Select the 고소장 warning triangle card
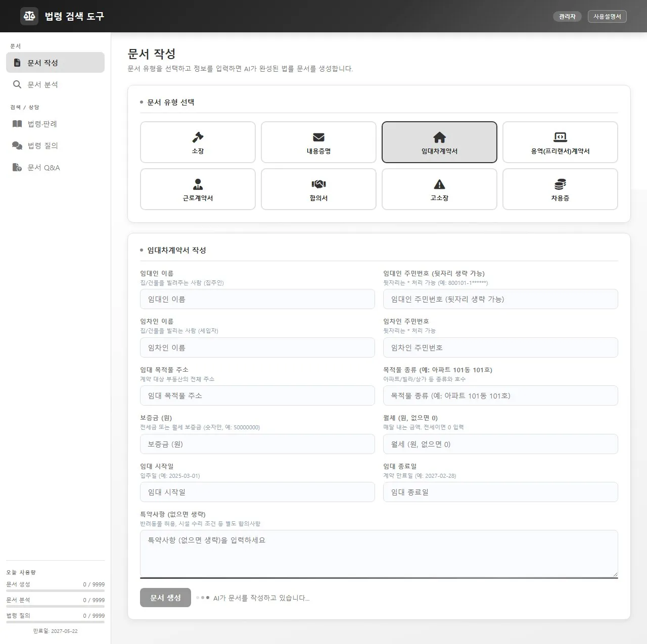Viewport: 647px width, 644px height. (439, 189)
